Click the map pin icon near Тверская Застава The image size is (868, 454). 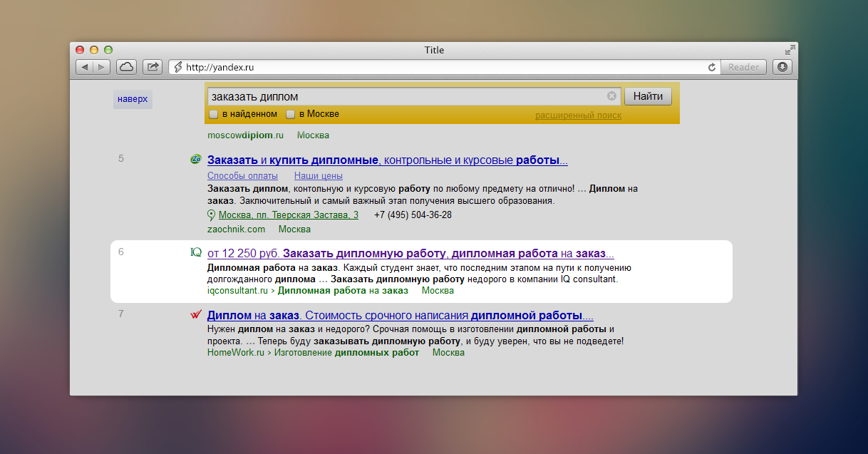point(211,215)
